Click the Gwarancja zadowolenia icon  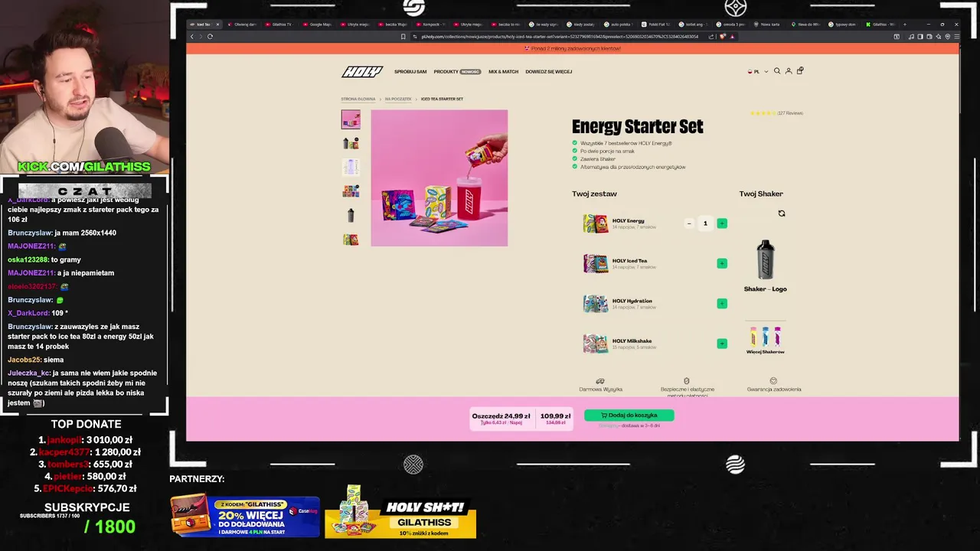pyautogui.click(x=773, y=380)
